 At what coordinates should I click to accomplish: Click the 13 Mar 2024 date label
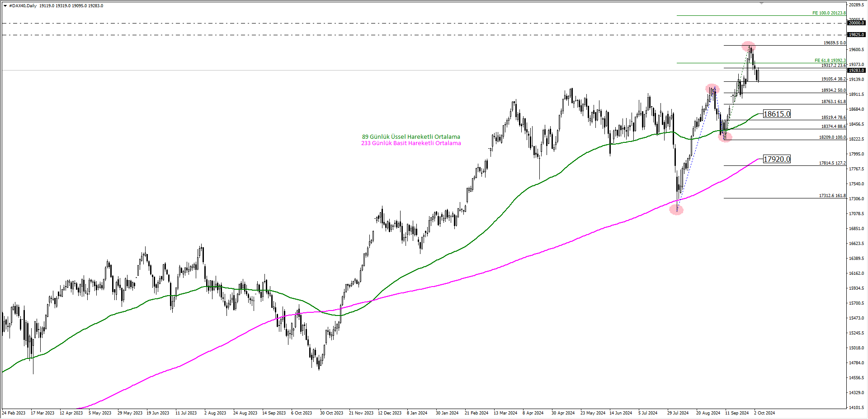click(x=505, y=413)
